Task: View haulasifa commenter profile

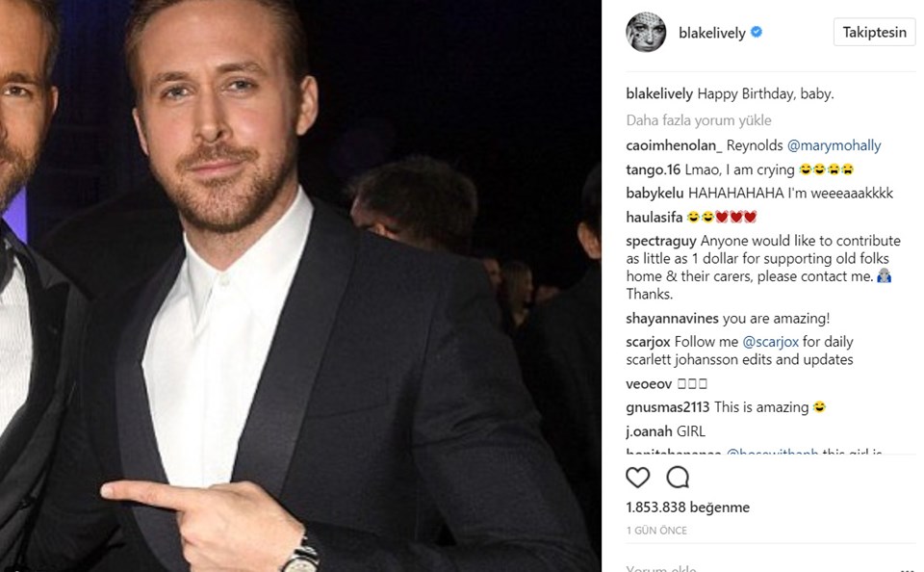Action: pos(654,218)
